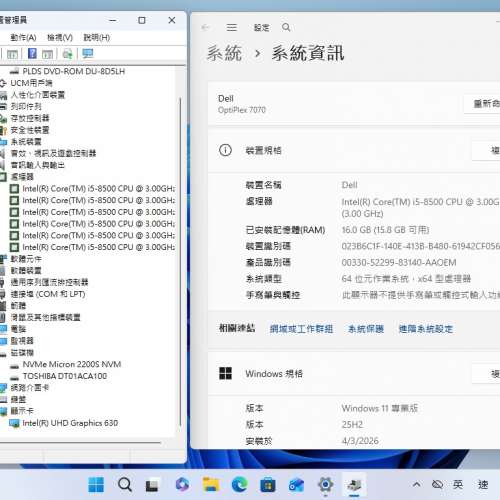Select the 網路介面卡 category

coord(30,388)
